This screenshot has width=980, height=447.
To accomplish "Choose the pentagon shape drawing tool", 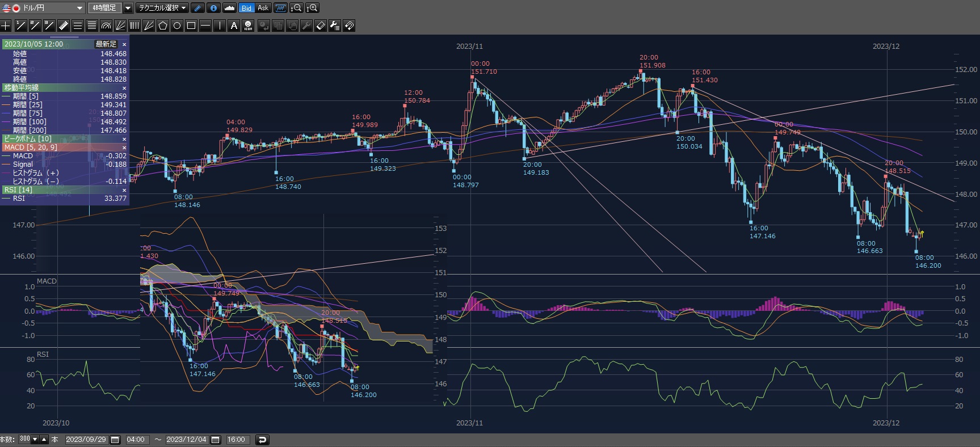I will click(163, 26).
